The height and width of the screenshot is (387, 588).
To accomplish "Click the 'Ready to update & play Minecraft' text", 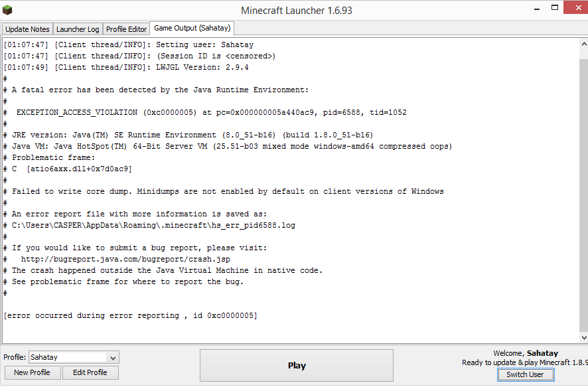I will click(x=525, y=362).
